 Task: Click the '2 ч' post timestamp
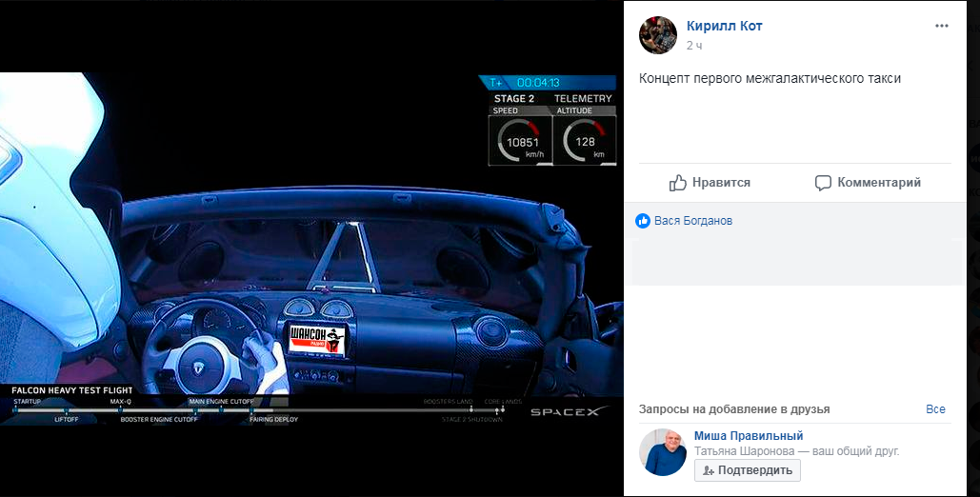(x=694, y=45)
